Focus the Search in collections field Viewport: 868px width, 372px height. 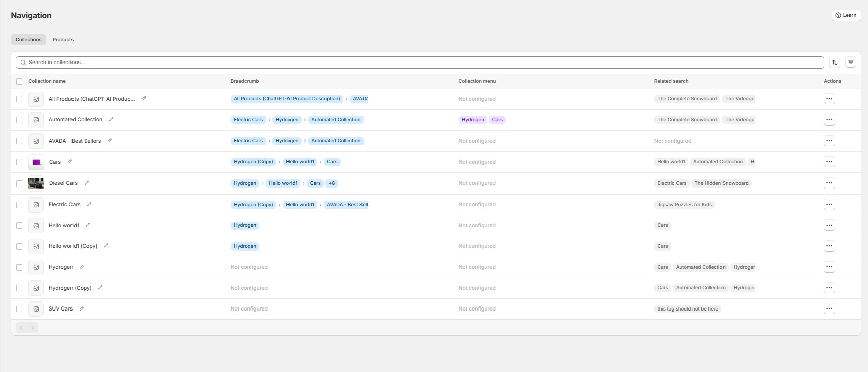[419, 63]
